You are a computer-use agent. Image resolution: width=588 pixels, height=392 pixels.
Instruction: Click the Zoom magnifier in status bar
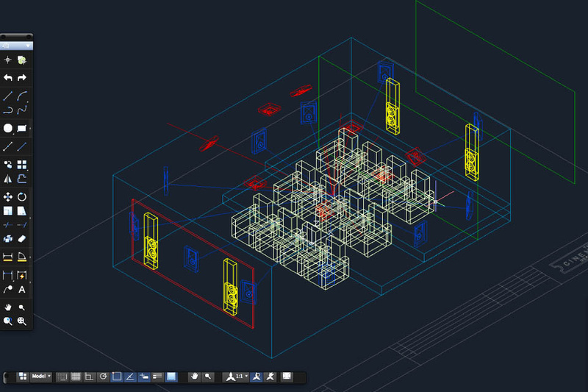tap(208, 377)
